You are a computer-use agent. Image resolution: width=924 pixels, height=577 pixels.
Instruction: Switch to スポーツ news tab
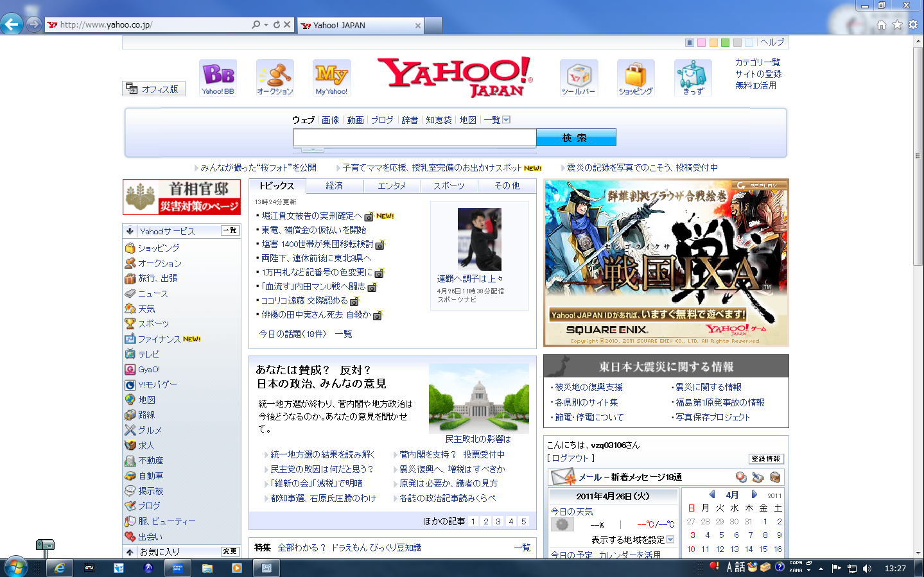449,185
